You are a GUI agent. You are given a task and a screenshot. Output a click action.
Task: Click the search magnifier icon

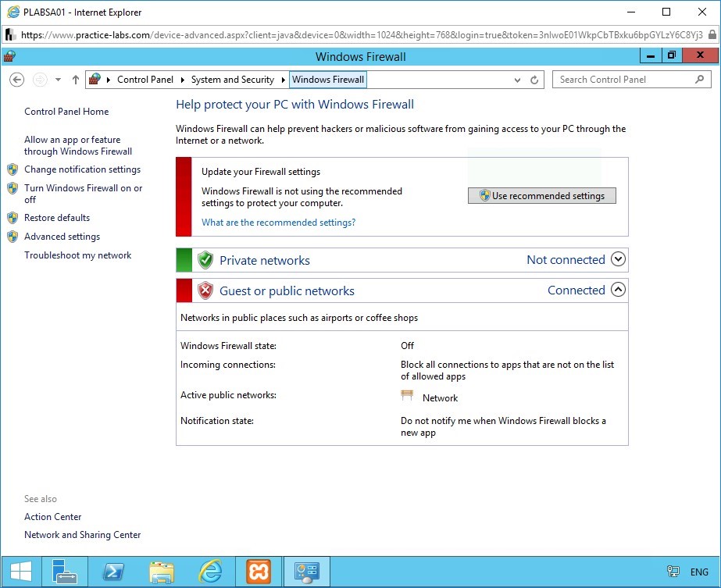(699, 79)
